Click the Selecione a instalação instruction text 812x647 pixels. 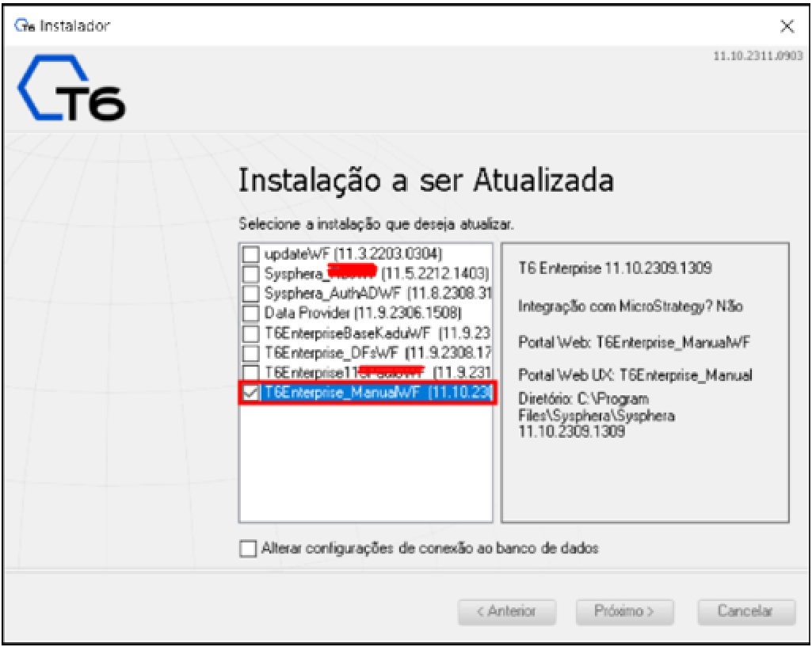click(x=376, y=224)
